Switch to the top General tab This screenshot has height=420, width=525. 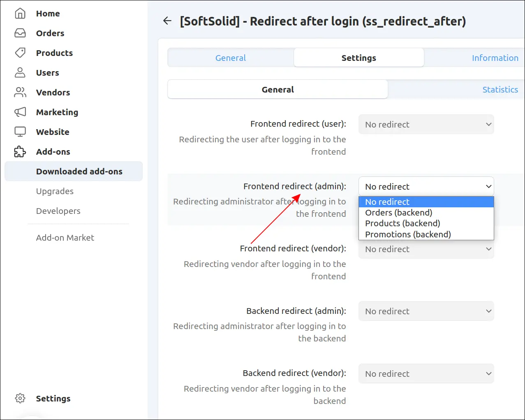[x=231, y=58]
